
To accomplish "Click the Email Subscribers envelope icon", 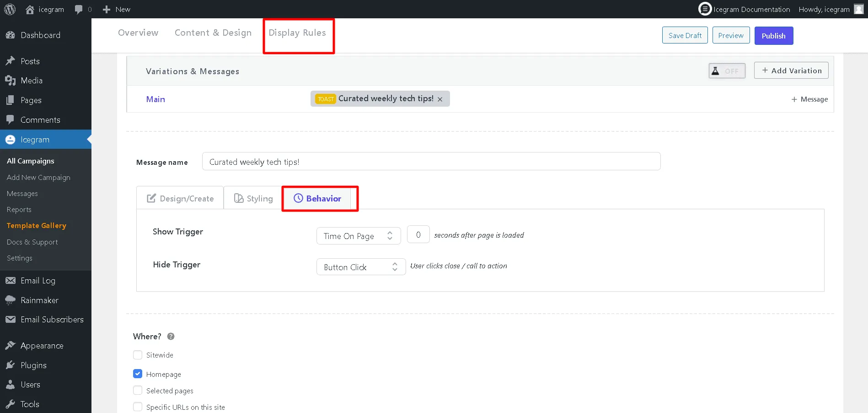I will (11, 320).
